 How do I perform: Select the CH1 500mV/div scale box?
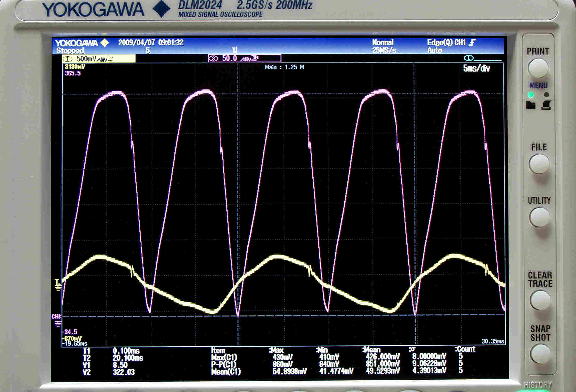(x=99, y=59)
